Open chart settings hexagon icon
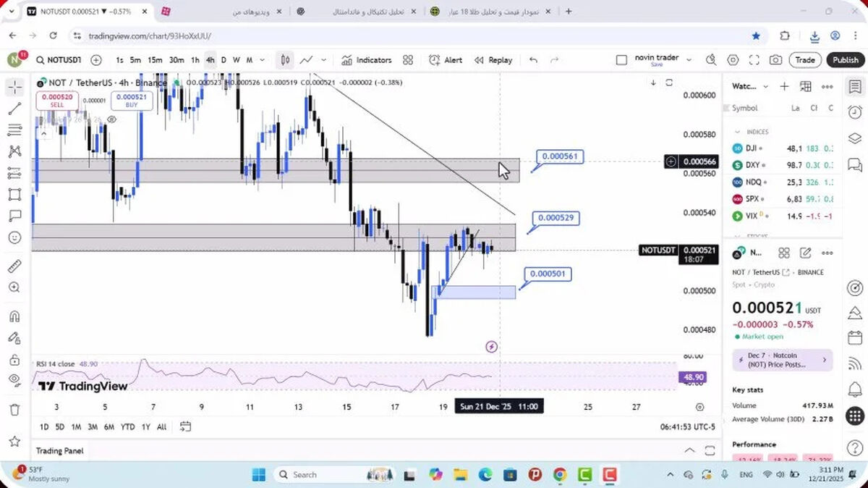The image size is (868, 488). pyautogui.click(x=733, y=60)
